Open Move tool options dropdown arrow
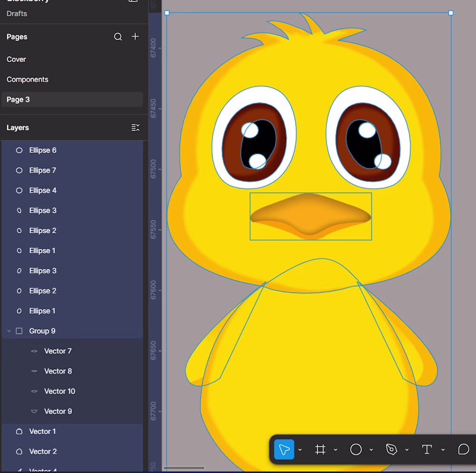The height and width of the screenshot is (473, 476). click(300, 450)
